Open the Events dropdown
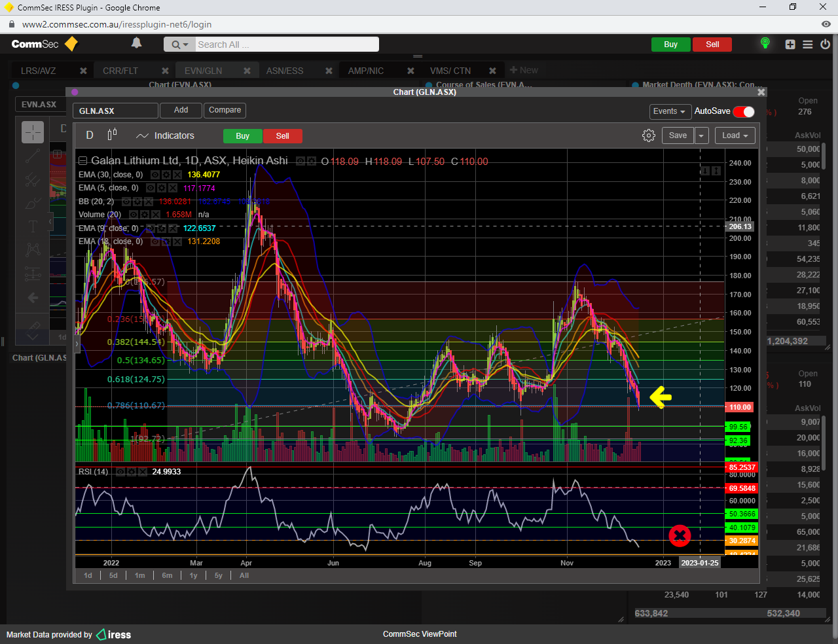The image size is (838, 644). 670,111
